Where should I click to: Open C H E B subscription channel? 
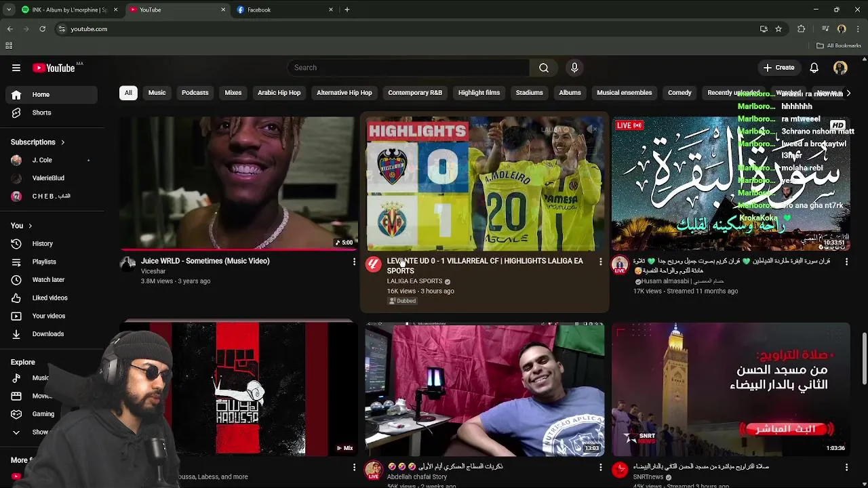tap(53, 196)
